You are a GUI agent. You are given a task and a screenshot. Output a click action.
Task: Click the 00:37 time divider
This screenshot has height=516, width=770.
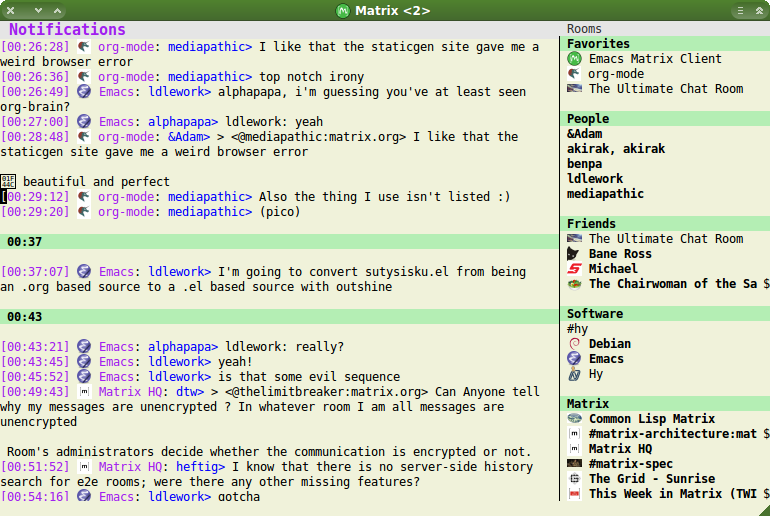click(279, 242)
